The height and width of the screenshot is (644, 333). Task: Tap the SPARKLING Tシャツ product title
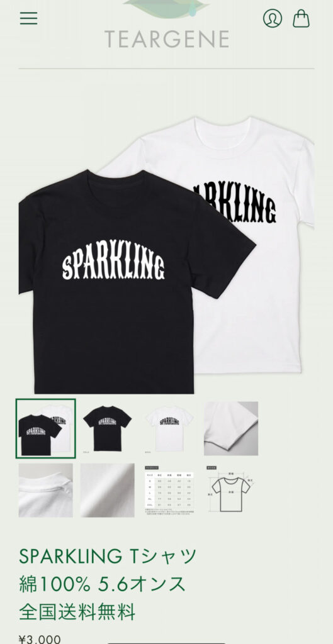pyautogui.click(x=108, y=556)
